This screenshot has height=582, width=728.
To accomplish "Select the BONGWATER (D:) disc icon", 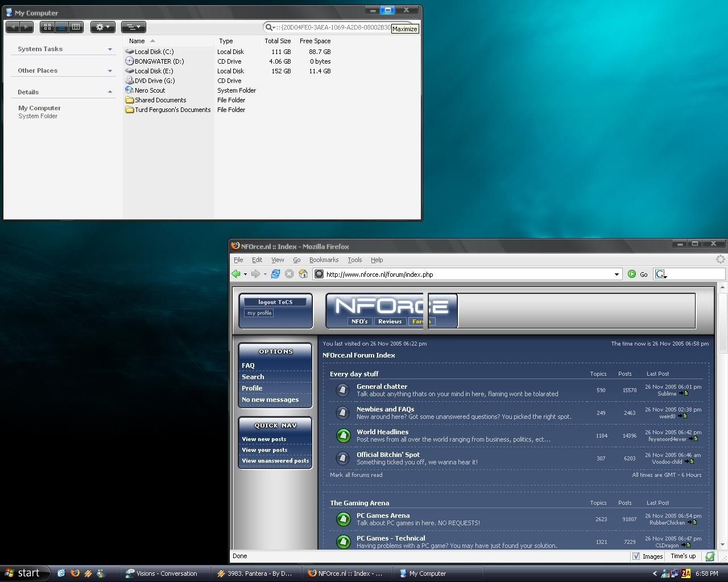I will pos(130,61).
